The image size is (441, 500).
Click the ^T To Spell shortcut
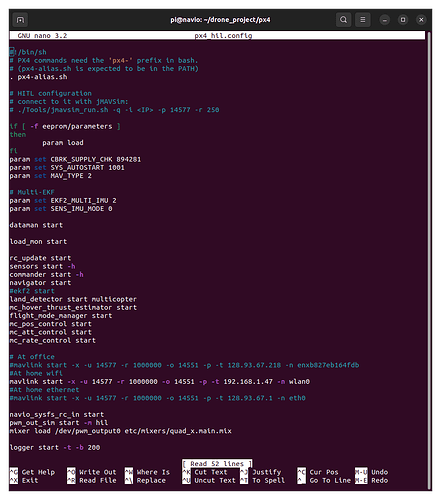pos(263,480)
